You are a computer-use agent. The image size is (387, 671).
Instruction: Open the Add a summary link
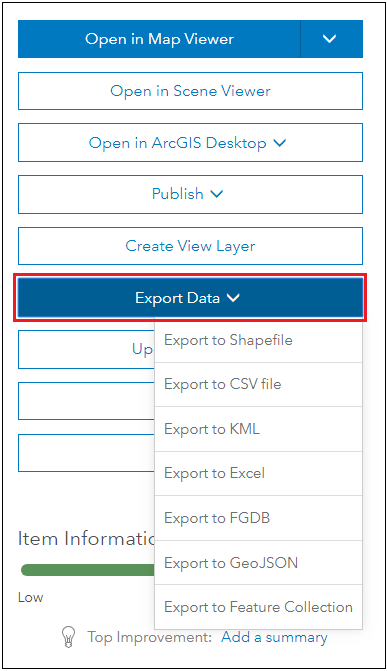pyautogui.click(x=274, y=637)
